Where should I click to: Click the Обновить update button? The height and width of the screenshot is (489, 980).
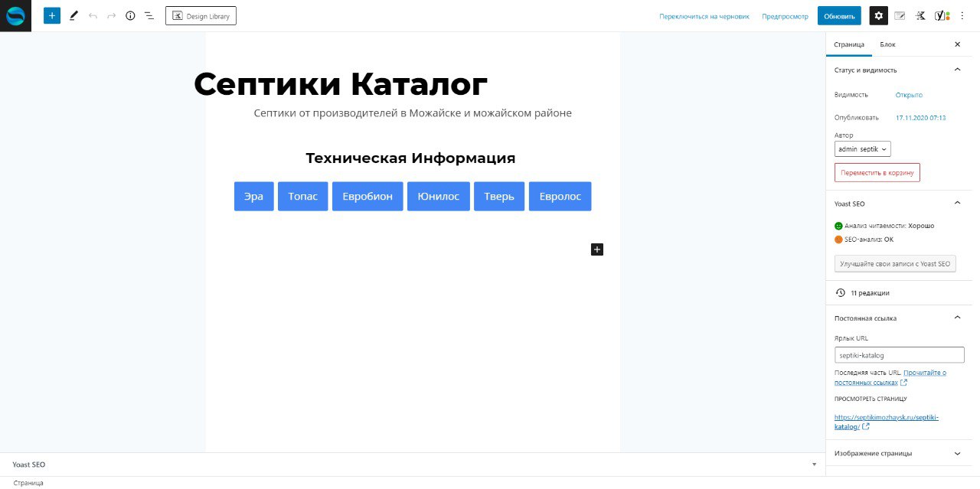point(839,15)
